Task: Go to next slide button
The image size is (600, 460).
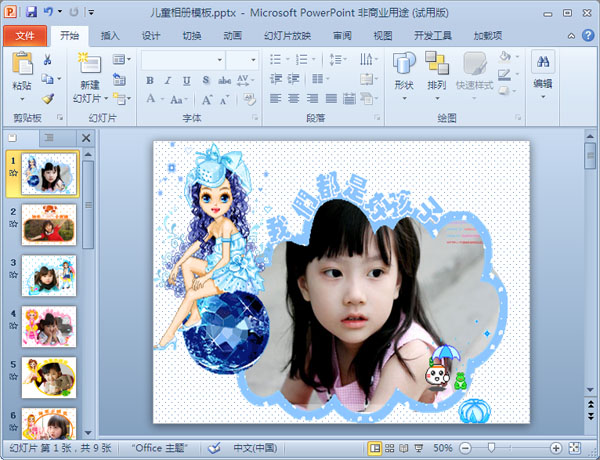Action: 590,416
